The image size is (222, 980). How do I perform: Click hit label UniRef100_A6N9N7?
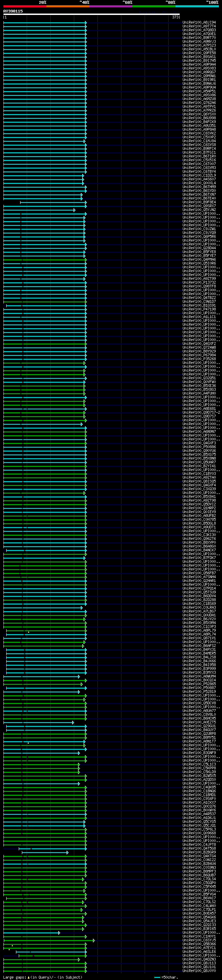pyautogui.click(x=199, y=432)
